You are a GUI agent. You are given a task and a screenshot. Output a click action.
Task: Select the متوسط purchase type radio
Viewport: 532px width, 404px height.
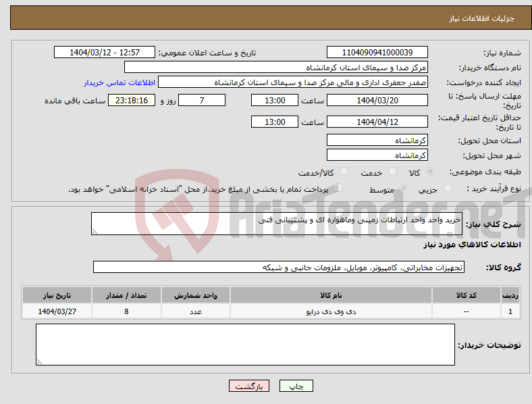click(x=404, y=188)
